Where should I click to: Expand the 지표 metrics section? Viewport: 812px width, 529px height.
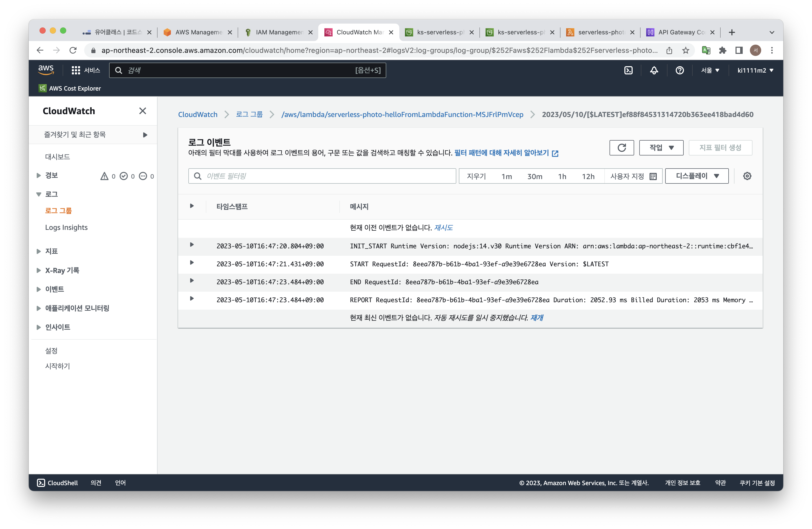pyautogui.click(x=38, y=251)
